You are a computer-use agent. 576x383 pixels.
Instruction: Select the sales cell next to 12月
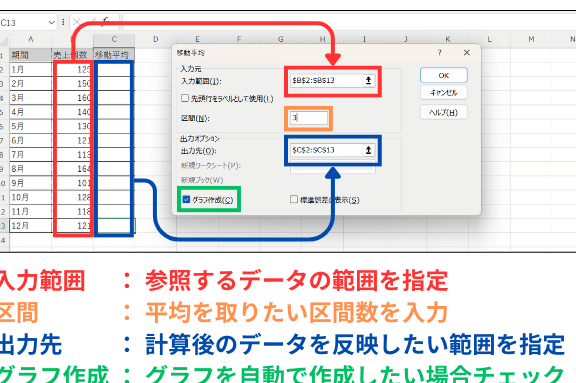click(x=73, y=225)
